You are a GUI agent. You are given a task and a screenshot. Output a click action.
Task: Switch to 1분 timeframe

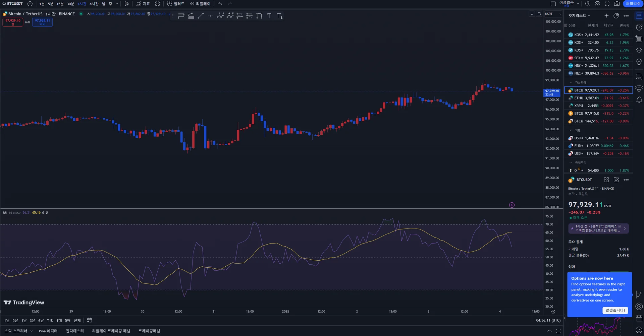click(42, 4)
